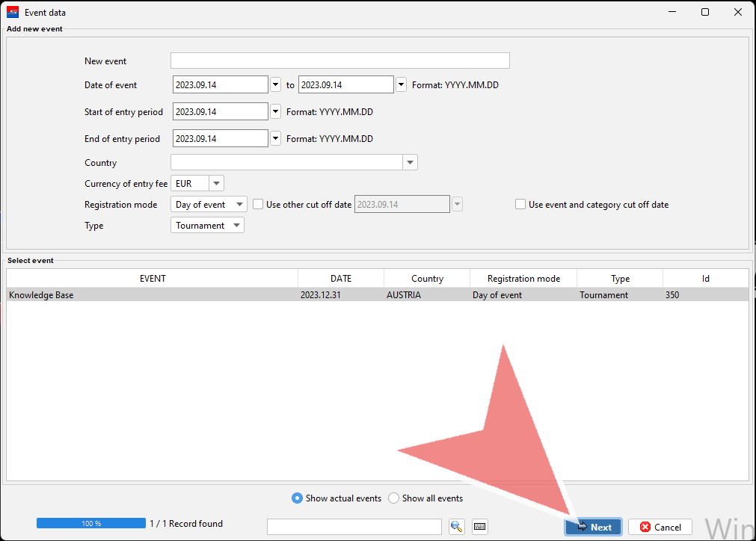Viewport: 756px width, 541px height.
Task: Click the search magnifier icon
Action: (456, 527)
